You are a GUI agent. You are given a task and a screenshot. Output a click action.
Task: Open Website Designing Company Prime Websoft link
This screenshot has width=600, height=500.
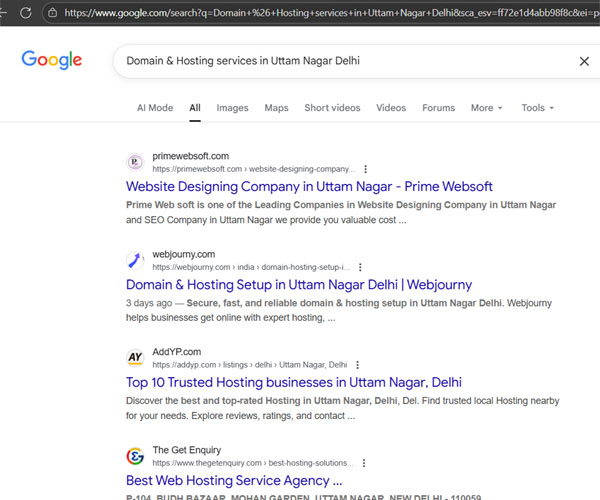point(309,187)
